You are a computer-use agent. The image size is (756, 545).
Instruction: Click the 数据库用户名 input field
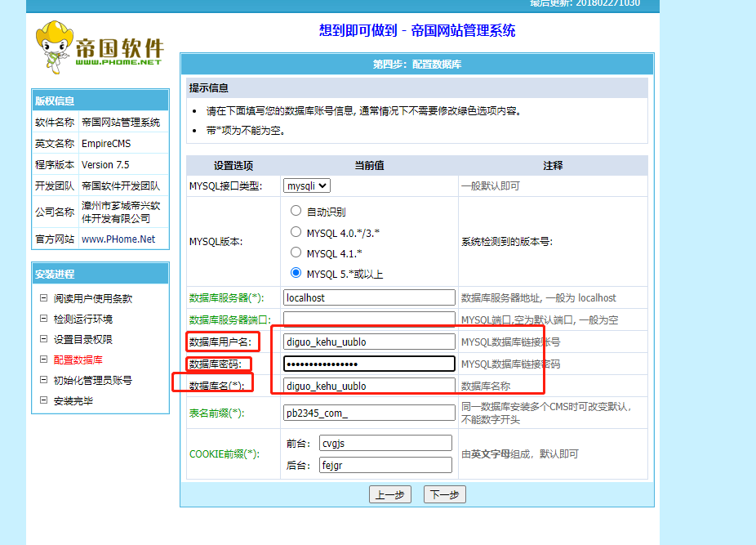point(369,342)
